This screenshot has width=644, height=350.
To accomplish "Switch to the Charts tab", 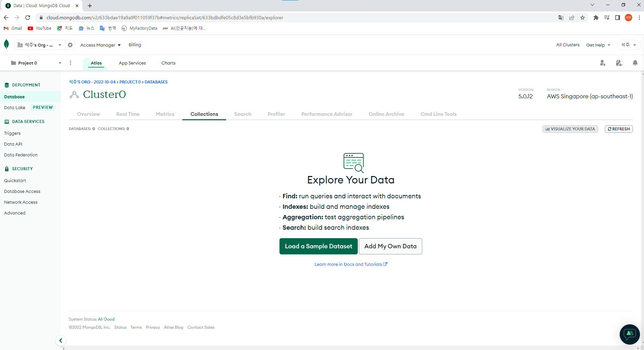I will pos(168,63).
